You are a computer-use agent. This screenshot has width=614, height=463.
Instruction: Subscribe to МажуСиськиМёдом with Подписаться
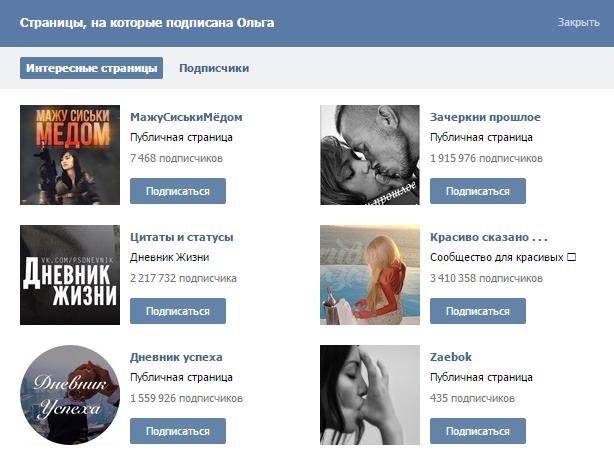click(178, 191)
